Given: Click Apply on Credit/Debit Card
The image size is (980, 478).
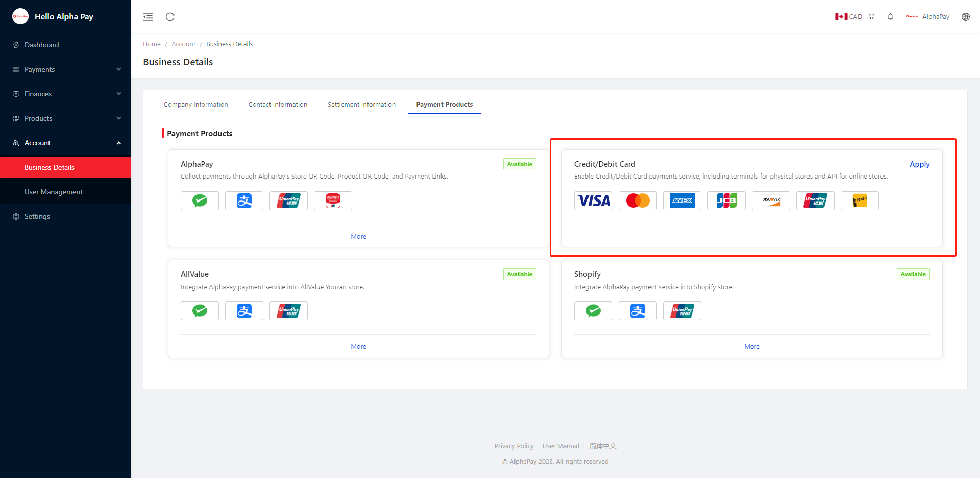Looking at the screenshot, I should coord(920,164).
